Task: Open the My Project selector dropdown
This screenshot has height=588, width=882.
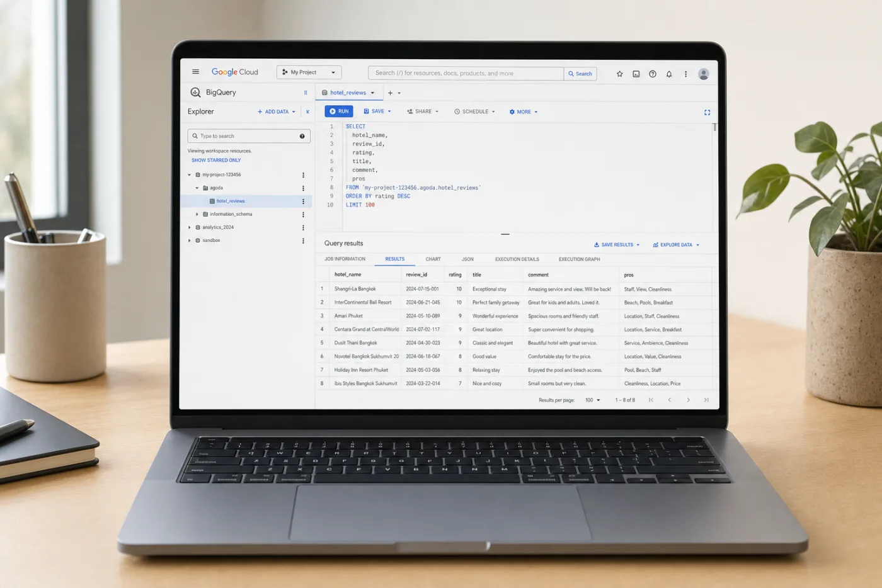Action: [309, 72]
